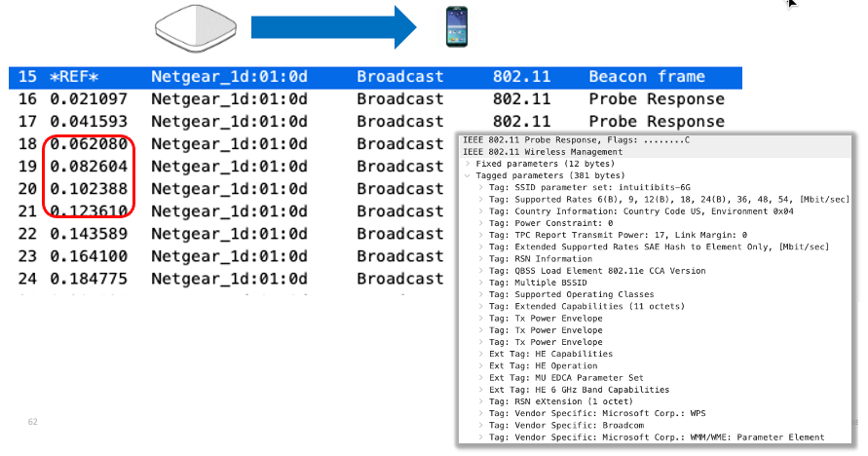Expand the Supported Operating Classes tag
This screenshot has height=456, width=868.
click(x=481, y=294)
